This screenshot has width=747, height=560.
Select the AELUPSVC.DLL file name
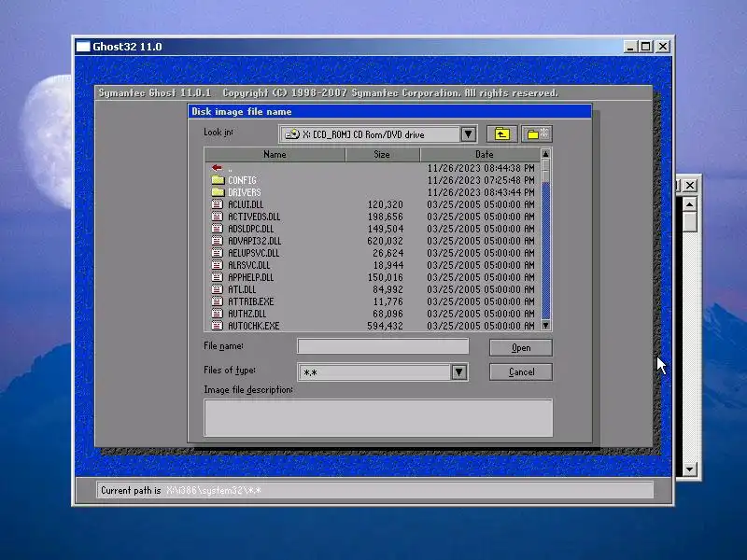[x=253, y=253]
